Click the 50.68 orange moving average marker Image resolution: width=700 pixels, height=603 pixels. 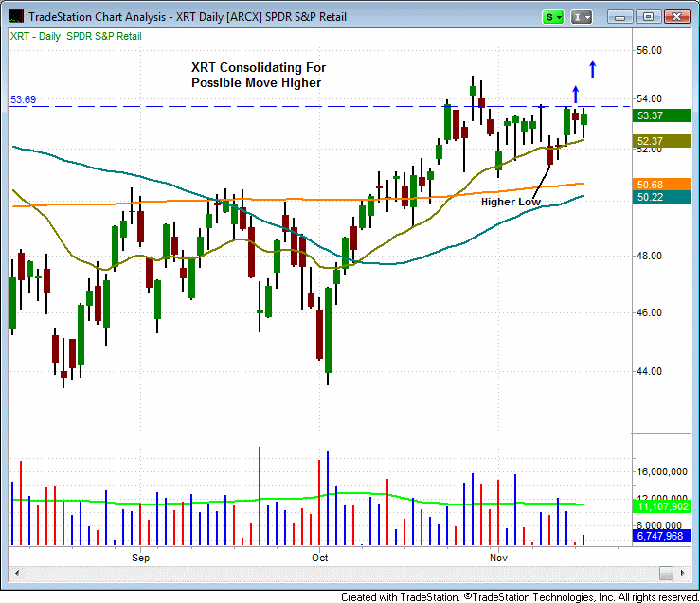[661, 185]
